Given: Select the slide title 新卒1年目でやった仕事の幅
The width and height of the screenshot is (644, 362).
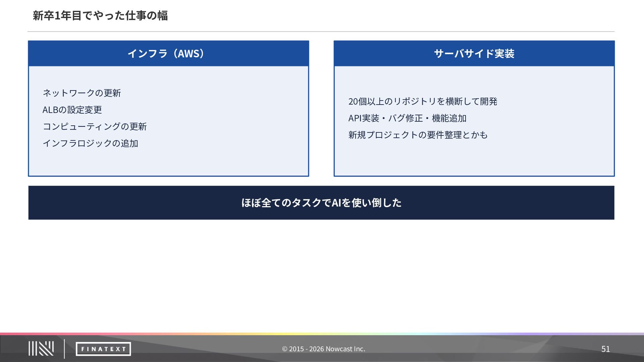Looking at the screenshot, I should point(100,15).
